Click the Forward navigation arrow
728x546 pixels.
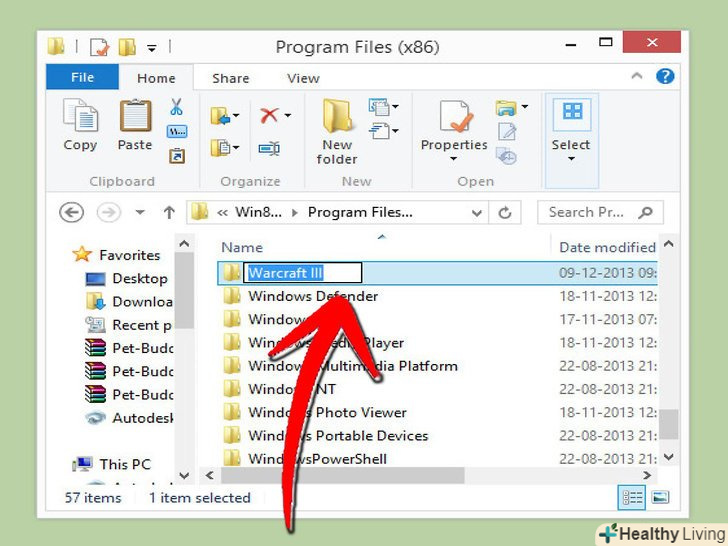[x=108, y=213]
